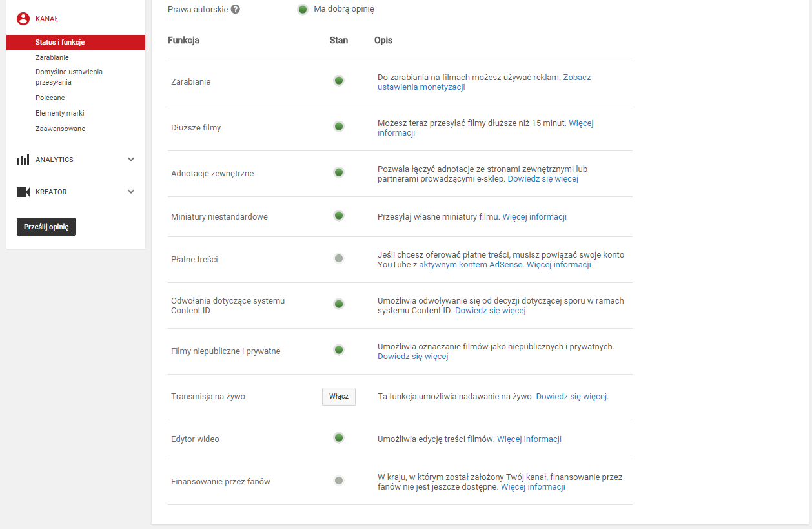Click the Kreator video camera icon

click(23, 192)
